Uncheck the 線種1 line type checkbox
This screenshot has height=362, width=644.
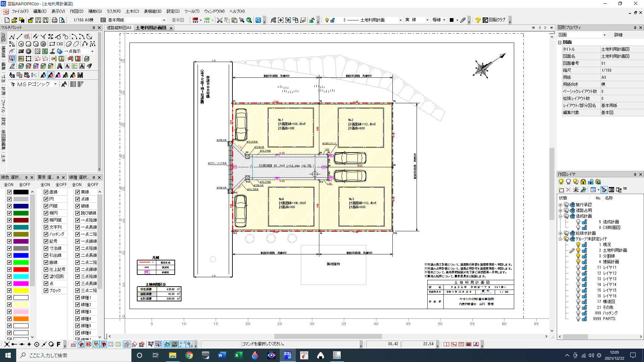click(77, 298)
